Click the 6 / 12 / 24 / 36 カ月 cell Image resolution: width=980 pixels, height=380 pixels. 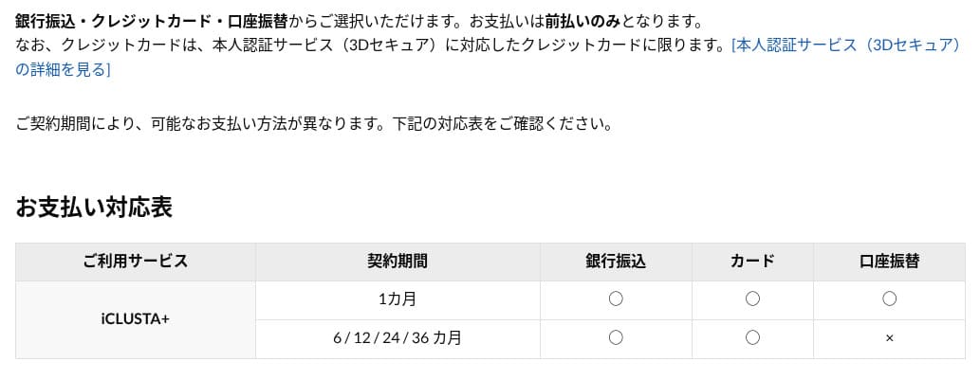coord(397,338)
